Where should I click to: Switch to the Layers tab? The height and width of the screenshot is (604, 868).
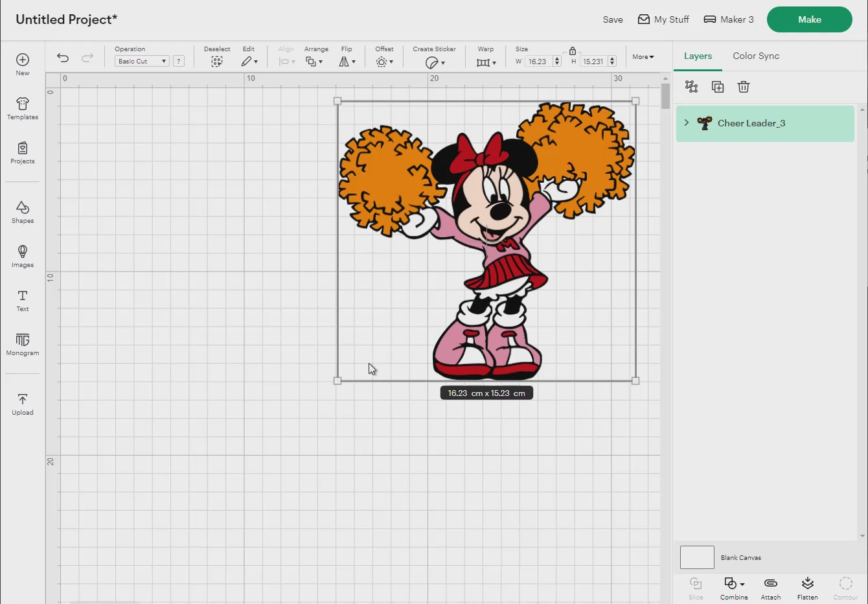pyautogui.click(x=698, y=56)
